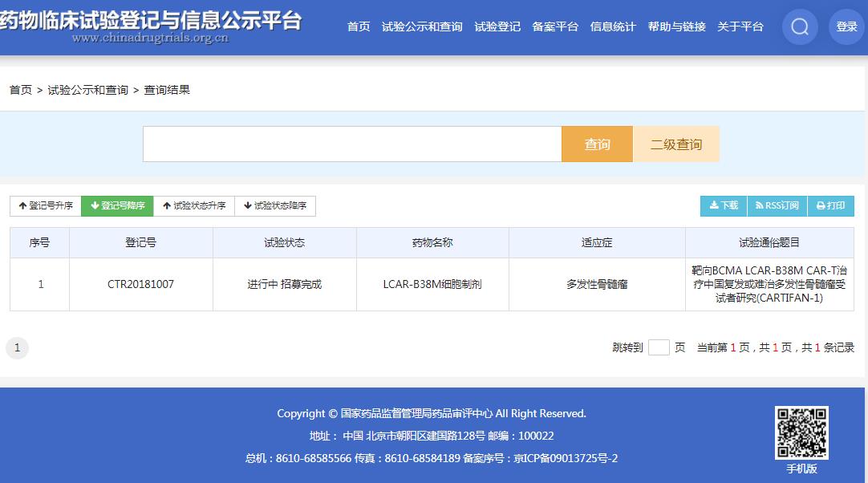
Task: Select the 信息统计 menu item
Action: click(x=613, y=27)
